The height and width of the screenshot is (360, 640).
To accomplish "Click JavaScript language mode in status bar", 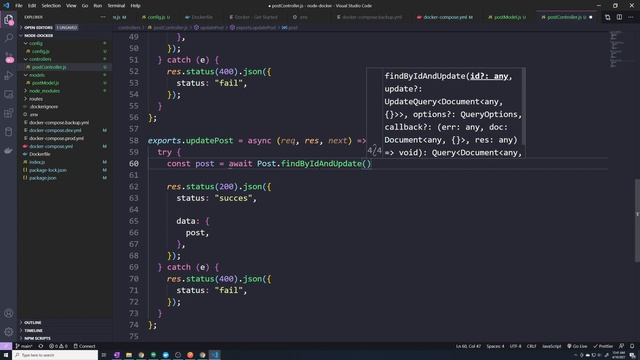I will pyautogui.click(x=551, y=346).
